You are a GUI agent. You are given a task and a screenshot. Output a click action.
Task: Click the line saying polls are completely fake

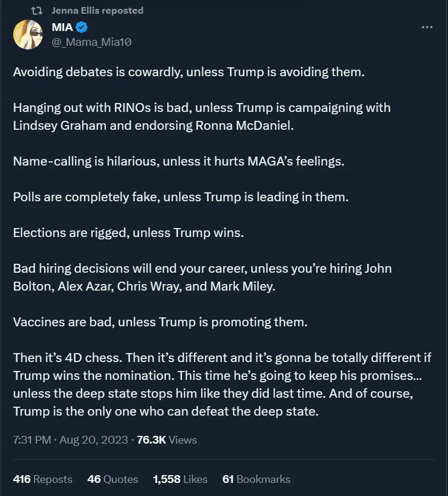tap(180, 197)
